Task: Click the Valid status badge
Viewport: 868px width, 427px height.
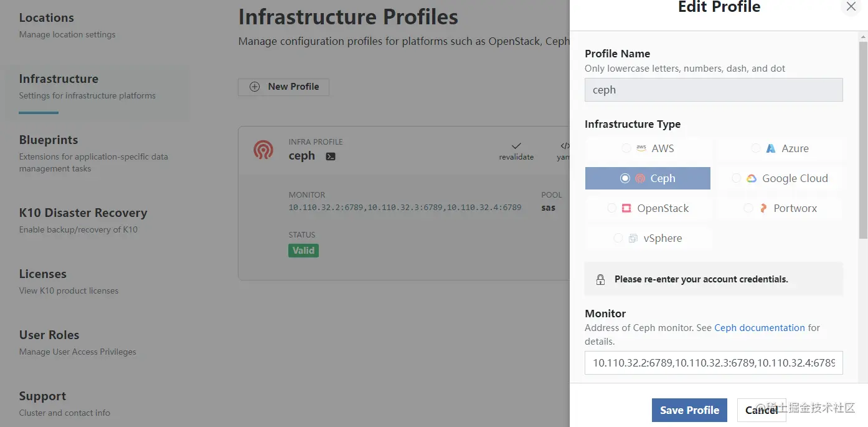Action: tap(303, 251)
